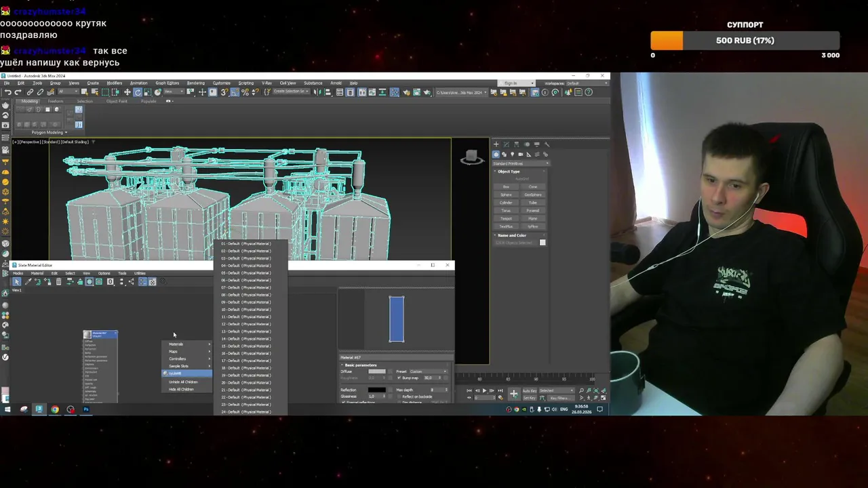This screenshot has width=868, height=488.
Task: Collapse the Object Type rollout
Action: 519,171
